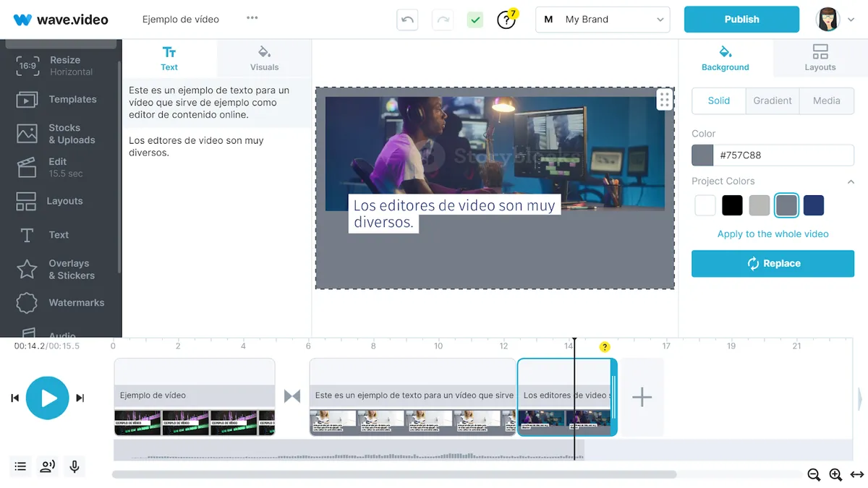Add a new scene with plus button

(x=642, y=397)
